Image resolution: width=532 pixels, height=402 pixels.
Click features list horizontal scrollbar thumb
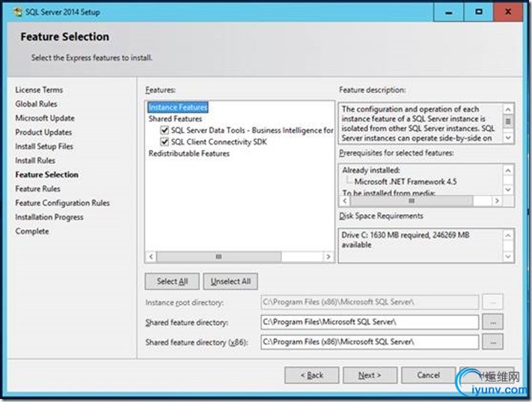click(218, 257)
